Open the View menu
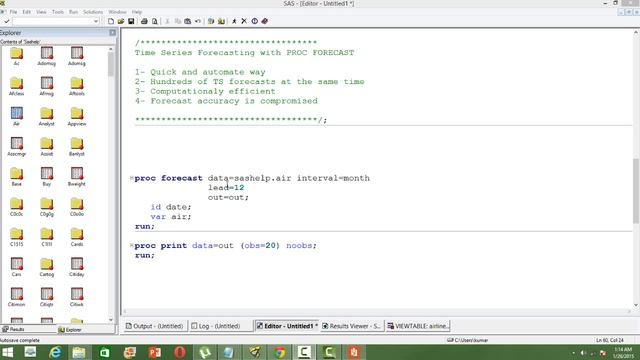 tap(41, 12)
